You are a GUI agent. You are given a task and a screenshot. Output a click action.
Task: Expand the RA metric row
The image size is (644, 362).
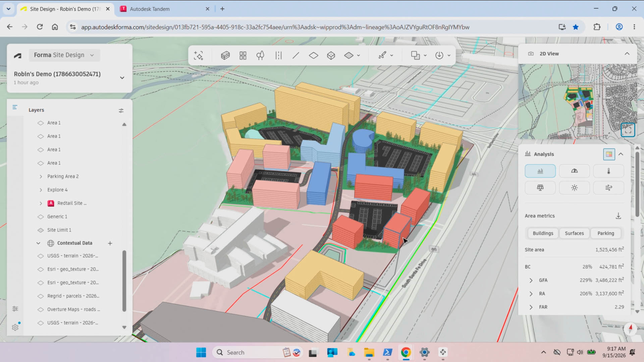click(x=531, y=294)
